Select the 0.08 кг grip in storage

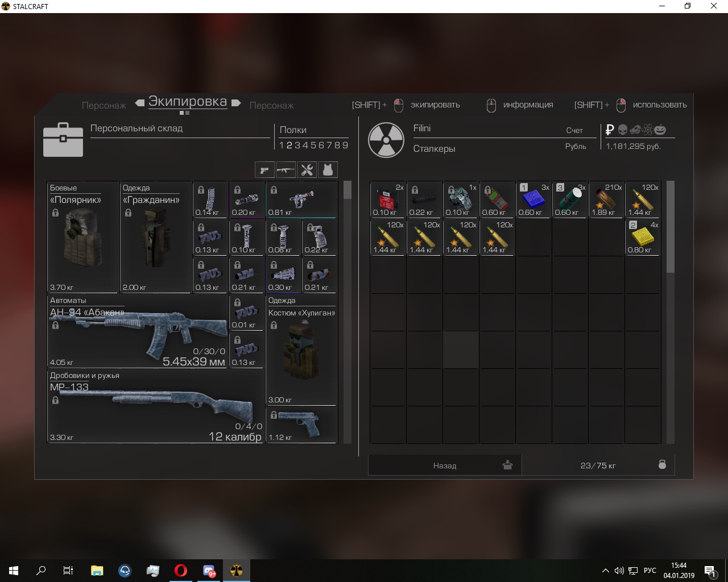coord(283,237)
